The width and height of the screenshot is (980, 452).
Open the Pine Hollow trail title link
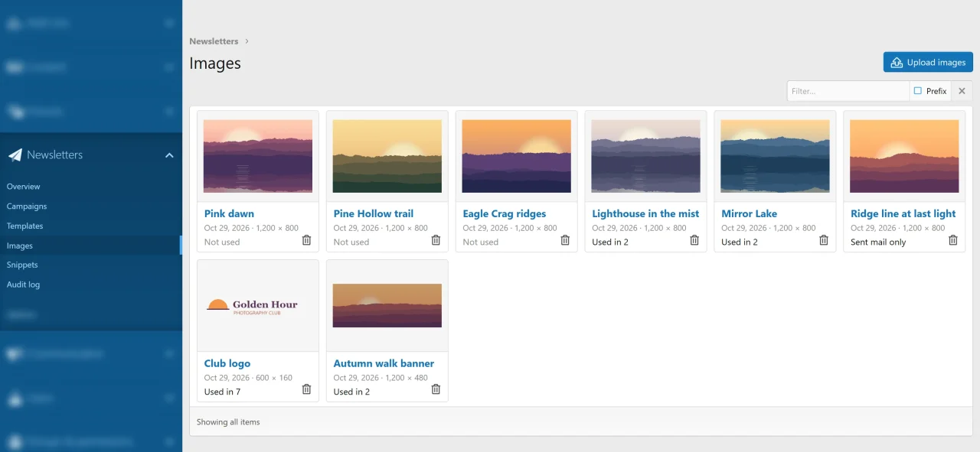click(x=374, y=214)
